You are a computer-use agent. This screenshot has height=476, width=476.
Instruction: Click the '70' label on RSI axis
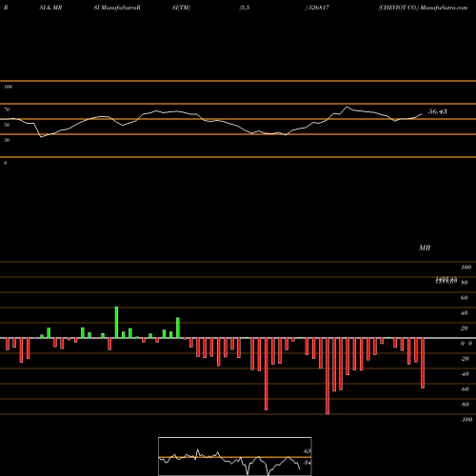[x=7, y=109]
